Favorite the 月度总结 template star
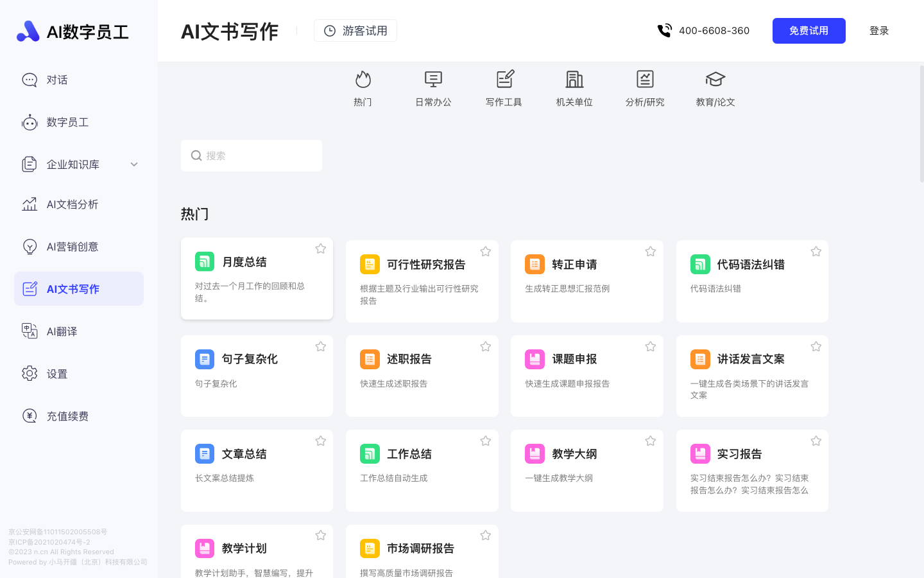Viewport: 924px width, 578px height. click(x=320, y=249)
